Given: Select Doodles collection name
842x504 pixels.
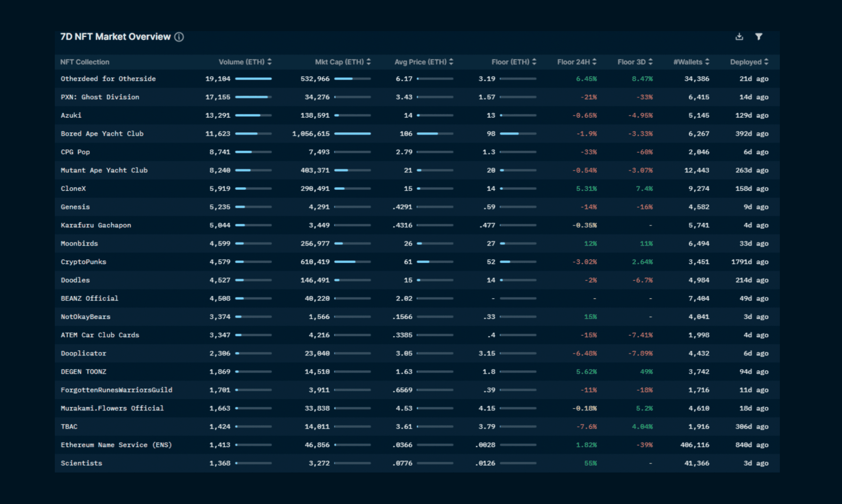Looking at the screenshot, I should [75, 280].
